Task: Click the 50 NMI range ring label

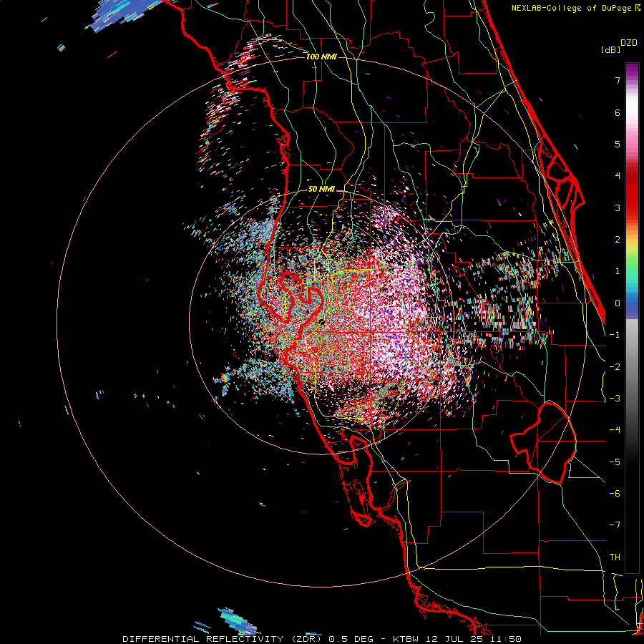Action: point(321,190)
